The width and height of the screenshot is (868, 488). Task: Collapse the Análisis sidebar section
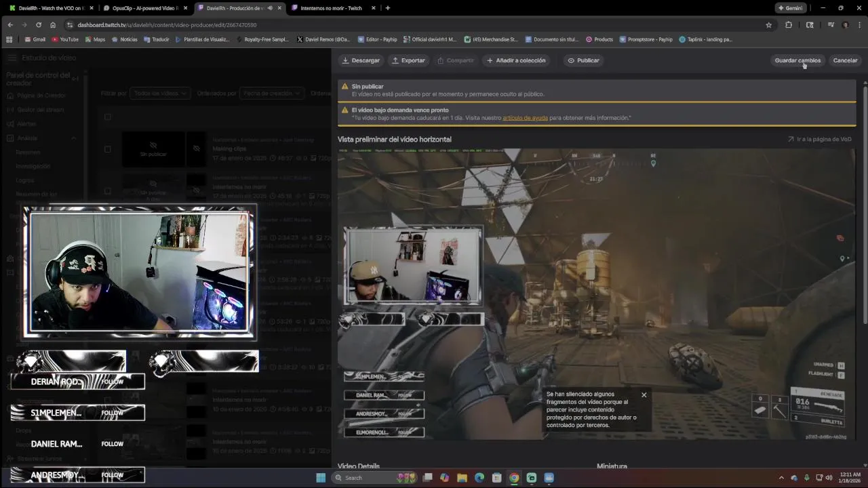(x=73, y=138)
